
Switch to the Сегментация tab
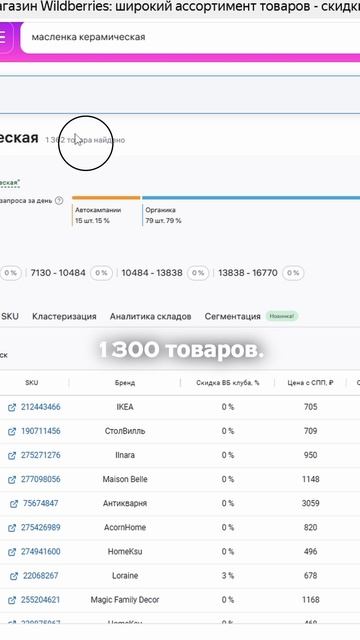pyautogui.click(x=232, y=316)
